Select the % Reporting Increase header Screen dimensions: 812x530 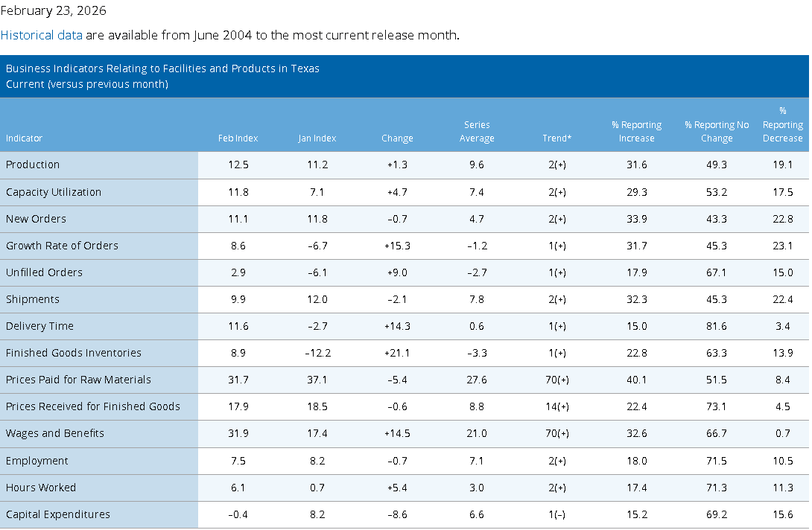(636, 132)
